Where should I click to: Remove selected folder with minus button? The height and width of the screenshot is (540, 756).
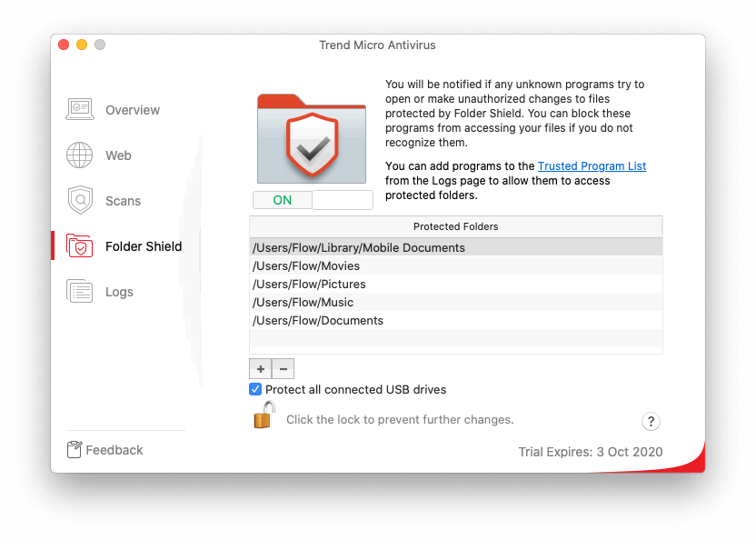coord(283,368)
